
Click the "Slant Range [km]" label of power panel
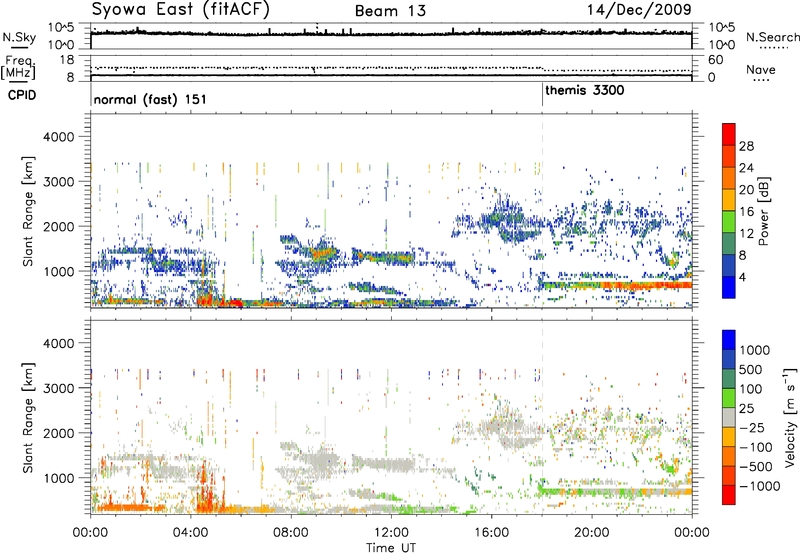(x=28, y=211)
